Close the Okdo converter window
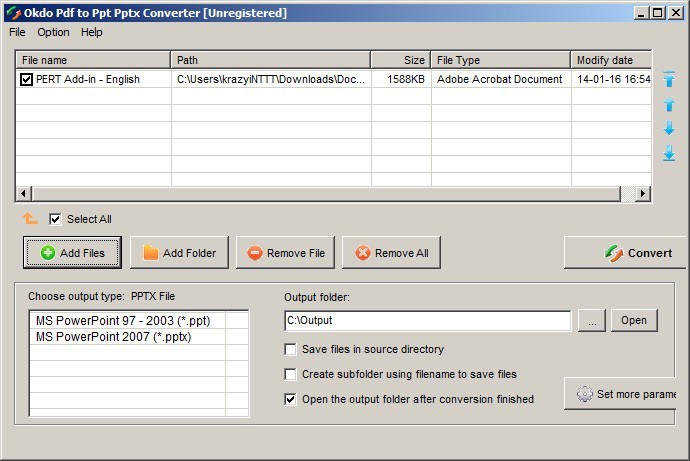 (x=675, y=13)
